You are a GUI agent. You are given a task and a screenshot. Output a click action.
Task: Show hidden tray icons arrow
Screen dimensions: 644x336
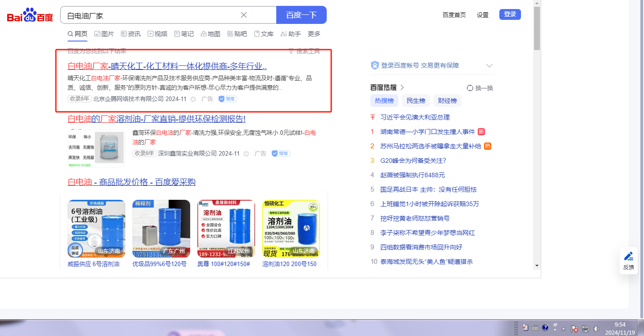pyautogui.click(x=563, y=328)
